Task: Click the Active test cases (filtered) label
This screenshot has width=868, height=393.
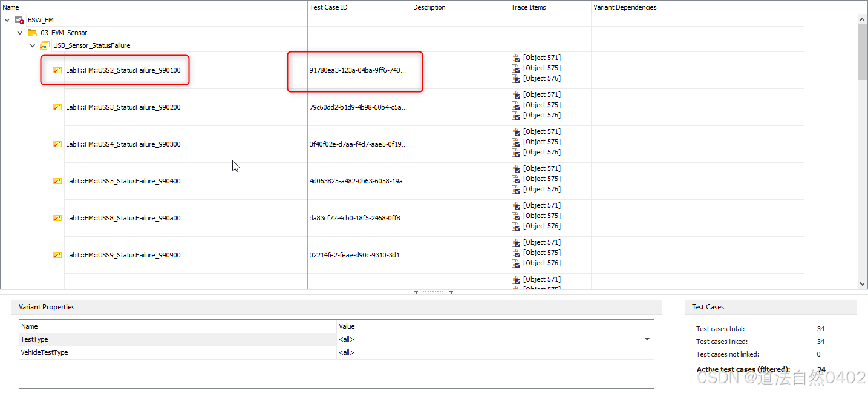Action: (x=743, y=369)
